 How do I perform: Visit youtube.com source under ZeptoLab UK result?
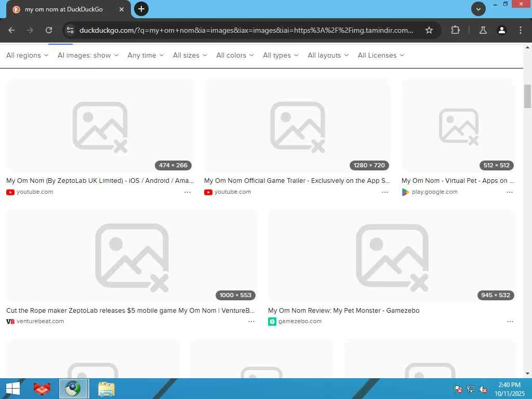pyautogui.click(x=35, y=192)
